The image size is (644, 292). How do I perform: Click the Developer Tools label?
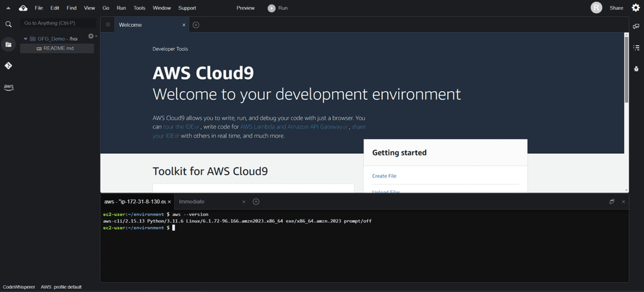tap(170, 49)
